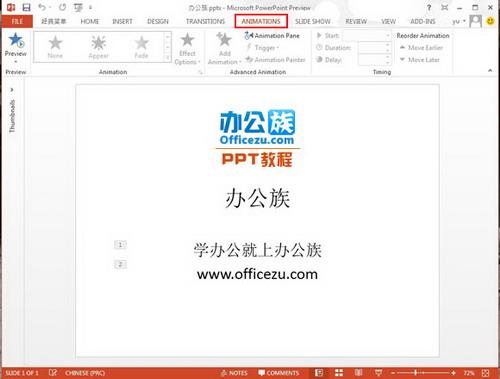
Task: Click the Save icon in the quick access toolbar
Action: point(26,7)
